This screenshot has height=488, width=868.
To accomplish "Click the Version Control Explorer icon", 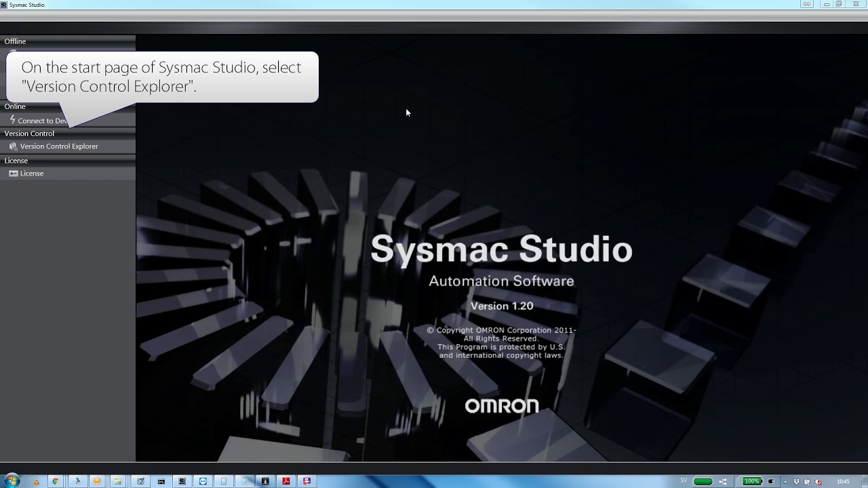I will pos(13,146).
